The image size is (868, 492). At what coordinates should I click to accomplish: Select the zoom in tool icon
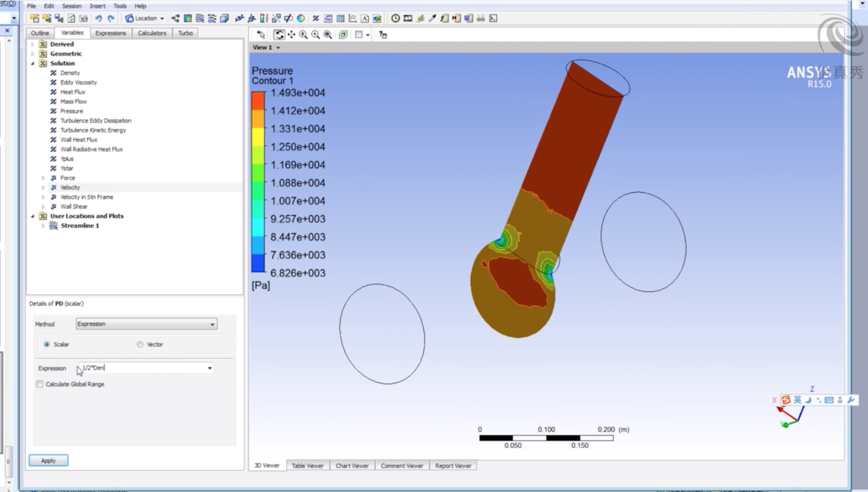pyautogui.click(x=315, y=34)
